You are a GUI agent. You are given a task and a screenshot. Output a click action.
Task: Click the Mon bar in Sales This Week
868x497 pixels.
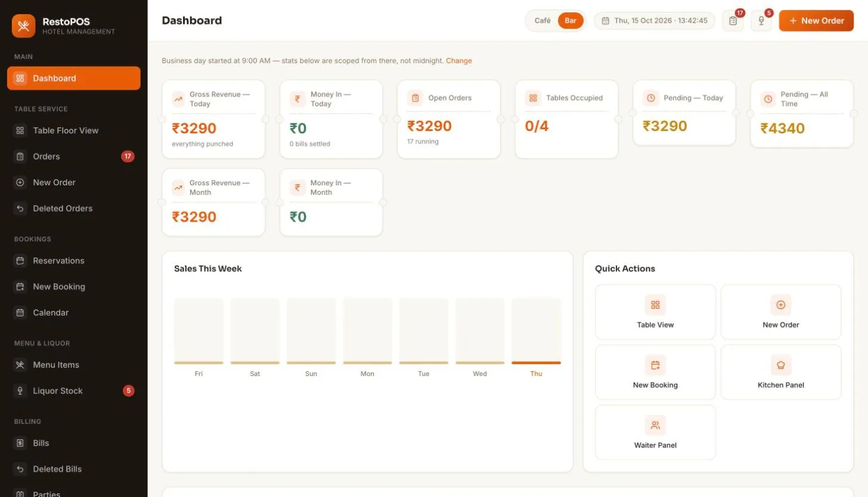pyautogui.click(x=367, y=331)
